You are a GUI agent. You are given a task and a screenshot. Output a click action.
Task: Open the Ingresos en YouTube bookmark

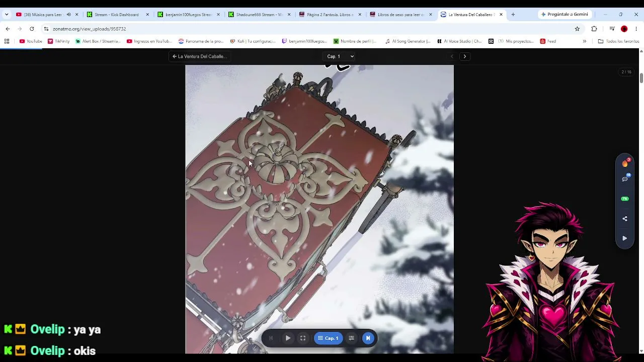coord(149,41)
